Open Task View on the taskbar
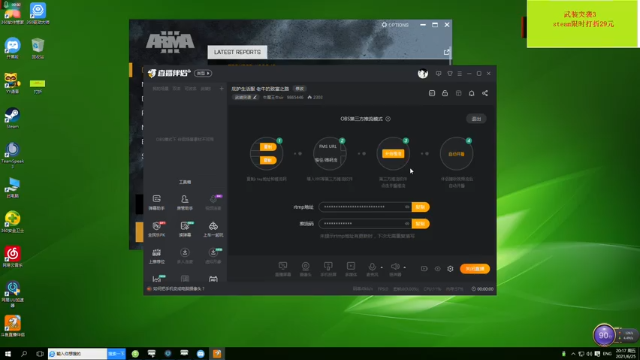This screenshot has width=640, height=360. (40, 353)
